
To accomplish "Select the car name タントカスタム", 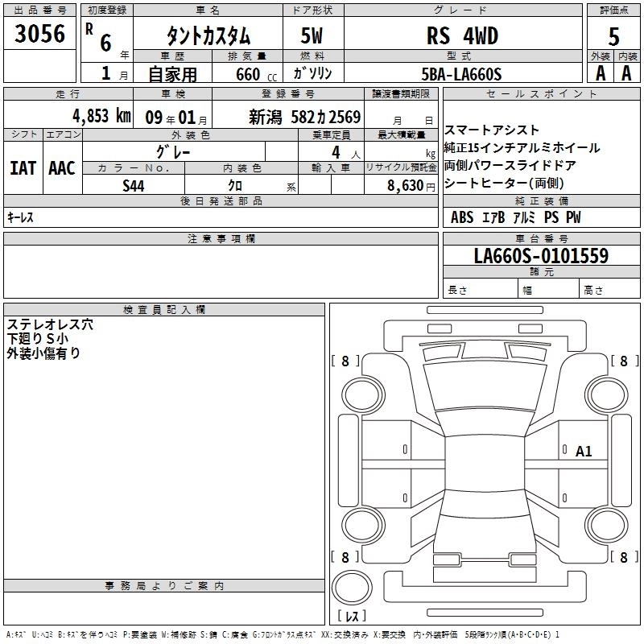I will pos(208,36).
